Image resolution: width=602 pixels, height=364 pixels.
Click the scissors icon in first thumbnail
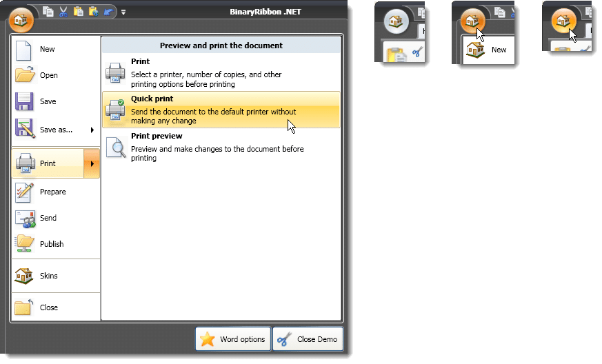pyautogui.click(x=418, y=52)
